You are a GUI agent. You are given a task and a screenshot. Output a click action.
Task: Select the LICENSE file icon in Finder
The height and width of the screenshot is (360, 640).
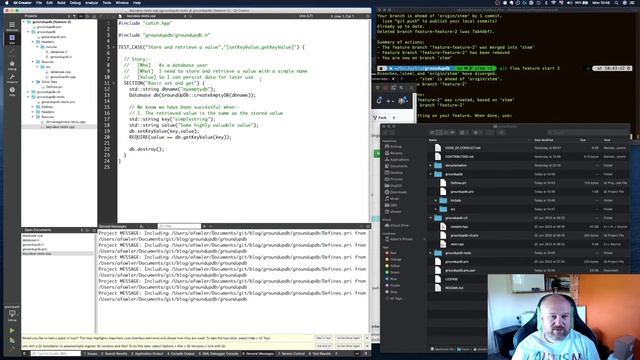click(x=438, y=279)
